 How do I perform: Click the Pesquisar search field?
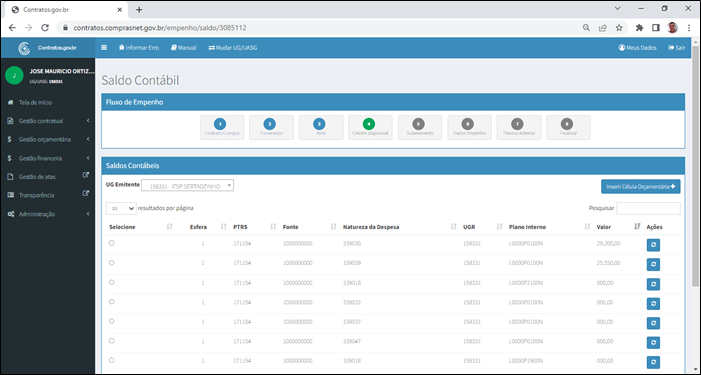(x=648, y=208)
